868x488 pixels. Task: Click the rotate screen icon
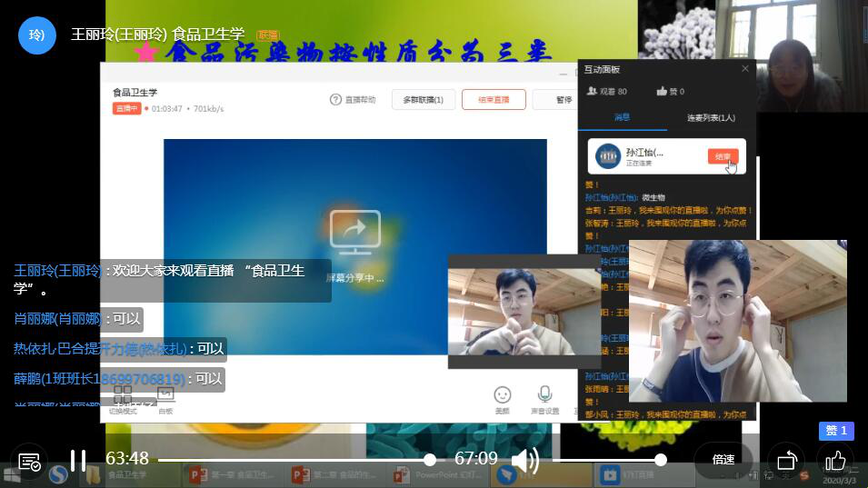tap(786, 461)
